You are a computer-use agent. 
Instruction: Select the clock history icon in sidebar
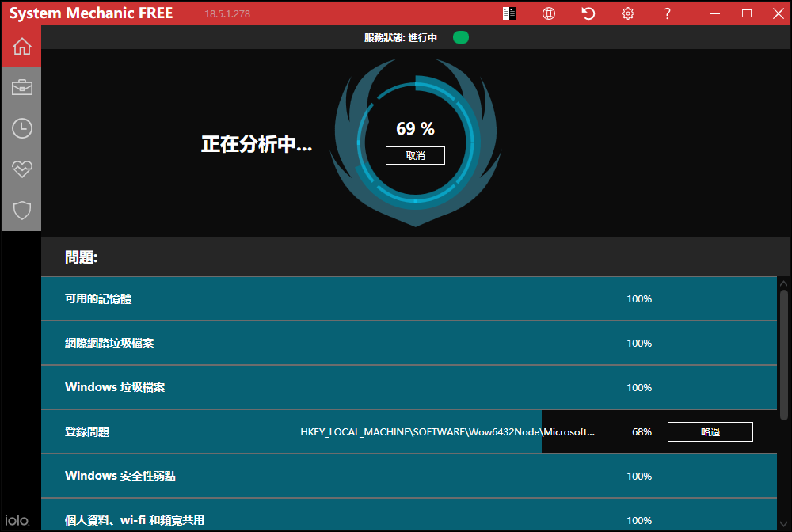pos(21,128)
